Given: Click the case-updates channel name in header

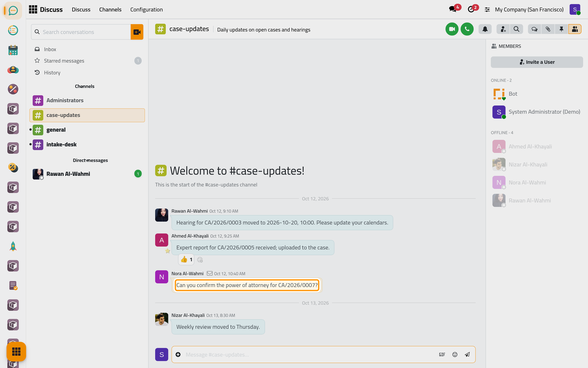Looking at the screenshot, I should tap(189, 29).
